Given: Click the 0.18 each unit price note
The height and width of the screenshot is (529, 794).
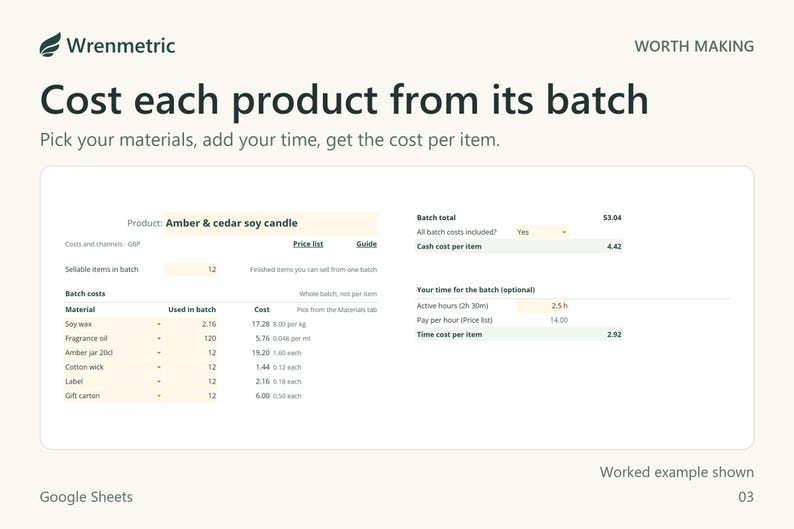Looking at the screenshot, I should [287, 382].
